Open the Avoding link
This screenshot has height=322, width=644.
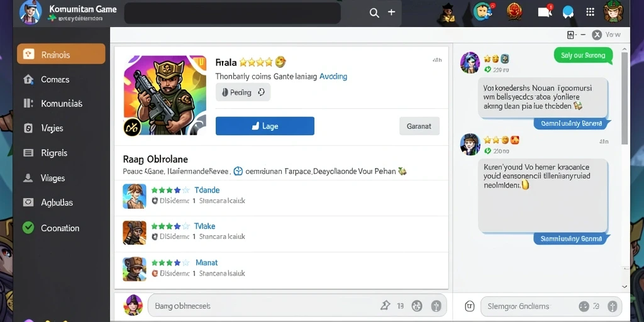click(x=333, y=76)
